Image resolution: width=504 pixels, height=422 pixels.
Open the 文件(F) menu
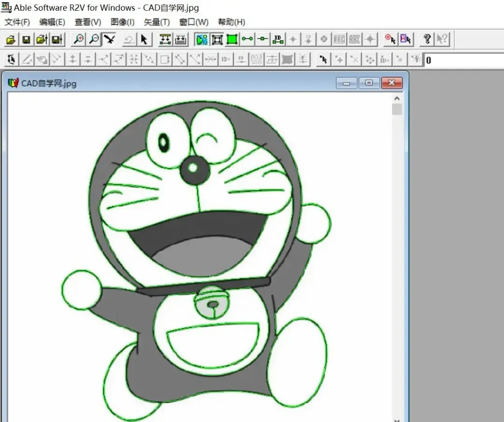tap(17, 22)
